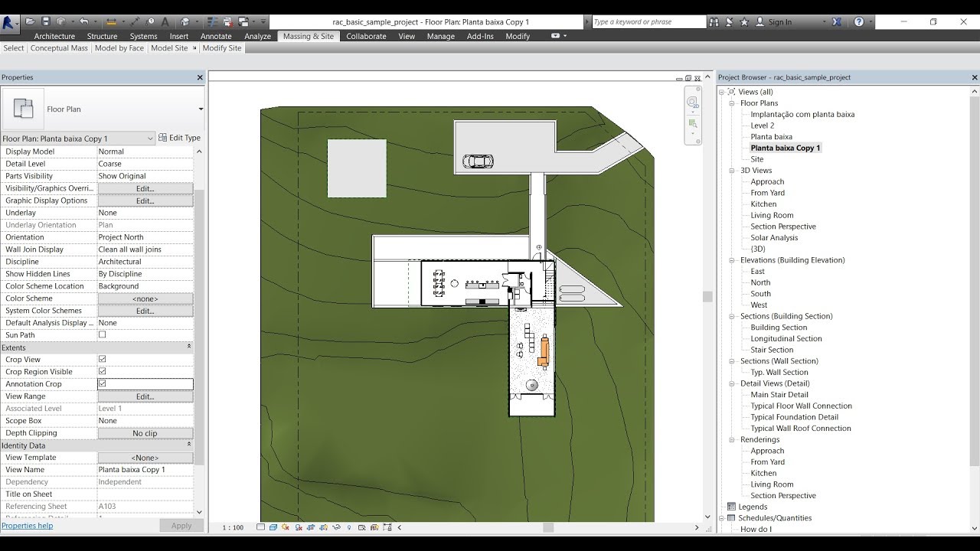Click the Visual Style cube icon
980x551 pixels.
click(273, 527)
